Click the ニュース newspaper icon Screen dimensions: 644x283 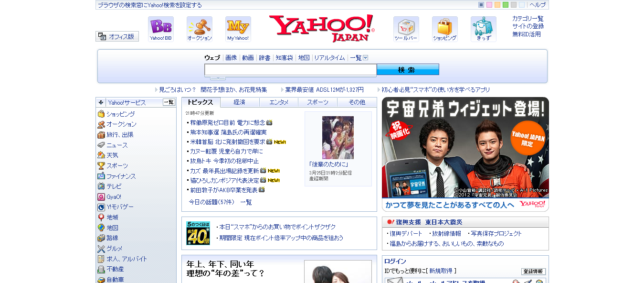point(101,145)
